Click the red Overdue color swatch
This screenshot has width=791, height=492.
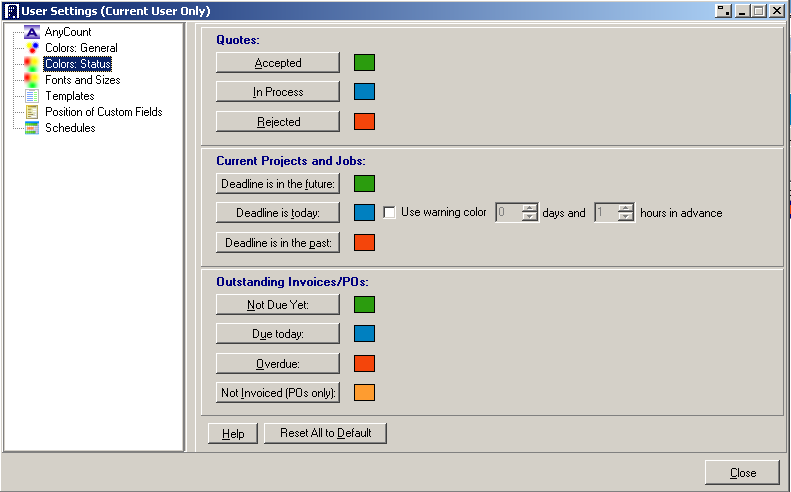tap(364, 363)
